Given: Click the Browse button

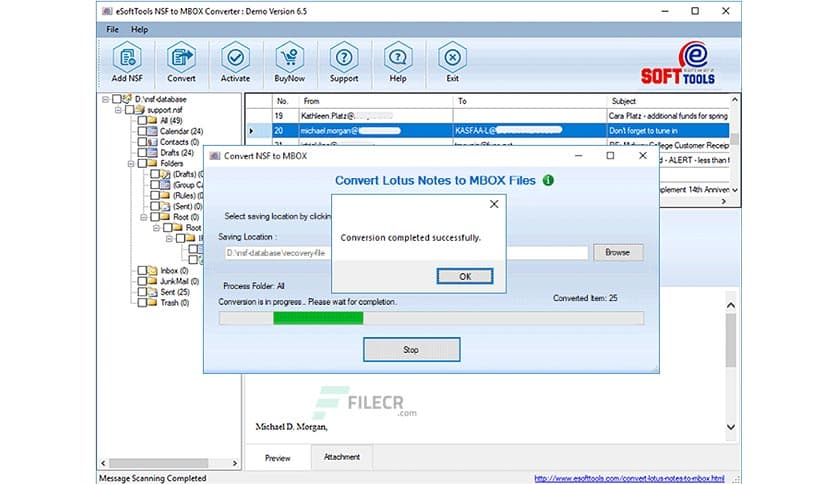Looking at the screenshot, I should tap(617, 252).
